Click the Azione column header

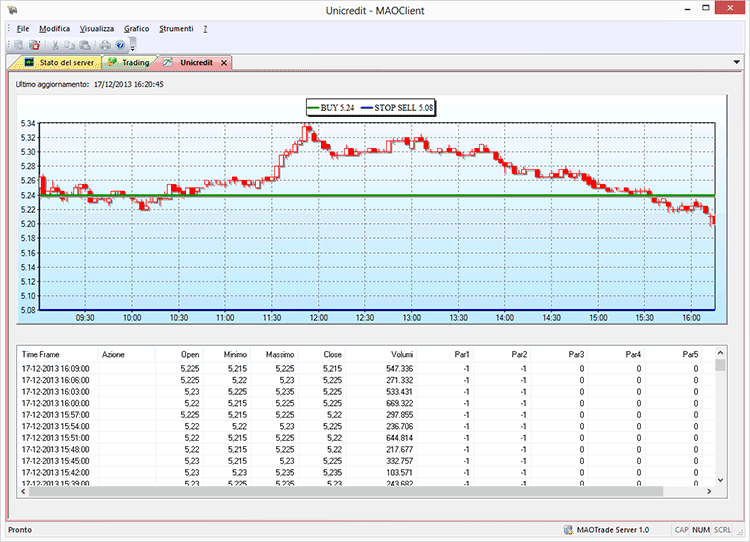pyautogui.click(x=126, y=354)
